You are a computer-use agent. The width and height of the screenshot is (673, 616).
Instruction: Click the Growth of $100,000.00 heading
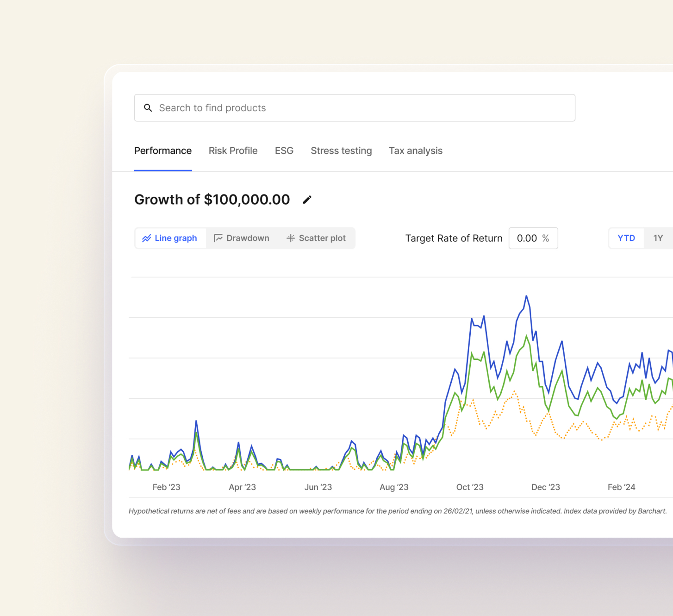click(x=212, y=200)
